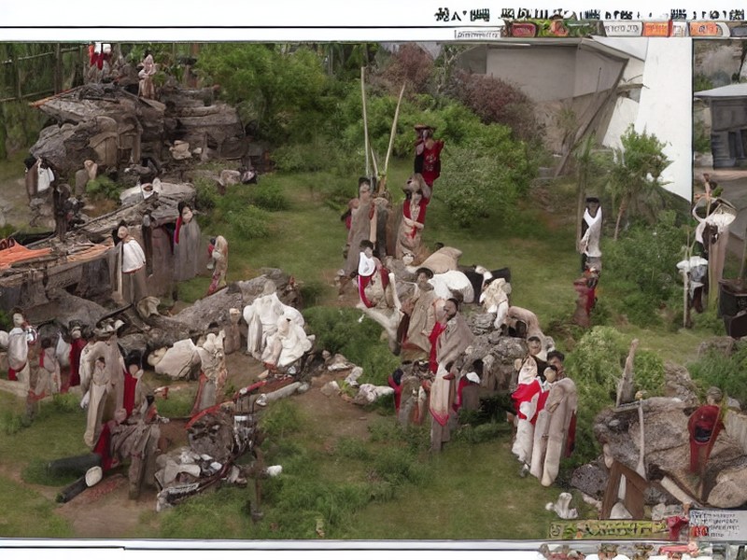Click the red item beside the green banner
Screen dimensions: 747x560
678,528
